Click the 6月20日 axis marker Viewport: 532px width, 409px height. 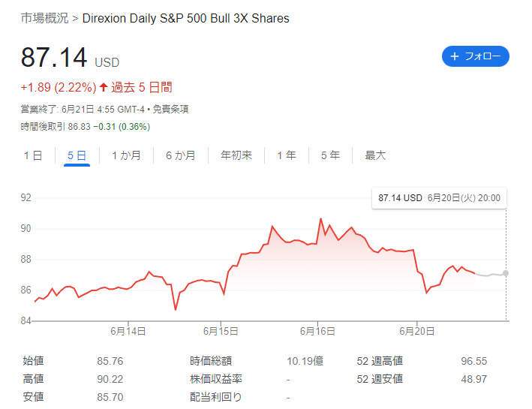pyautogui.click(x=416, y=331)
